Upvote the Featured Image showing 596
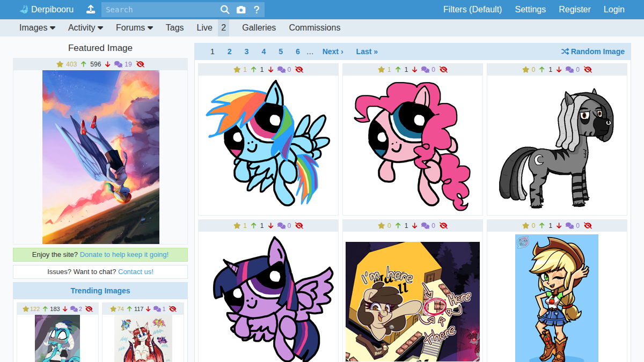The image size is (644, 362). (83, 64)
